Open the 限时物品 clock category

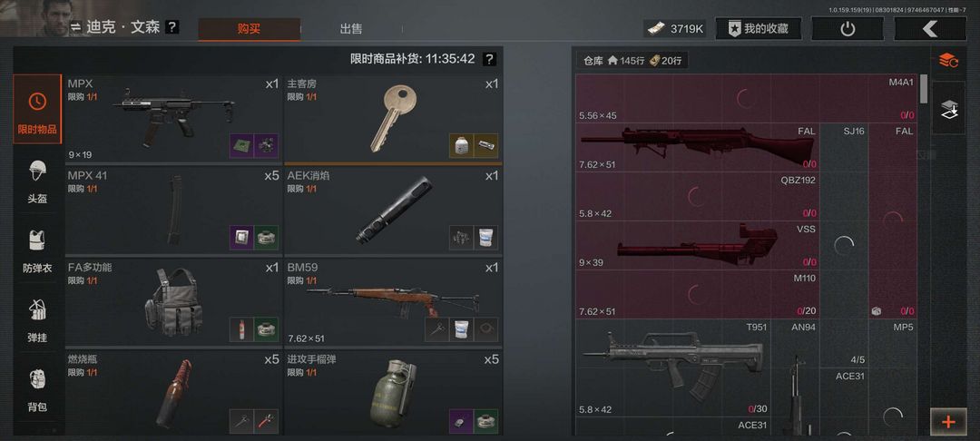(37, 109)
